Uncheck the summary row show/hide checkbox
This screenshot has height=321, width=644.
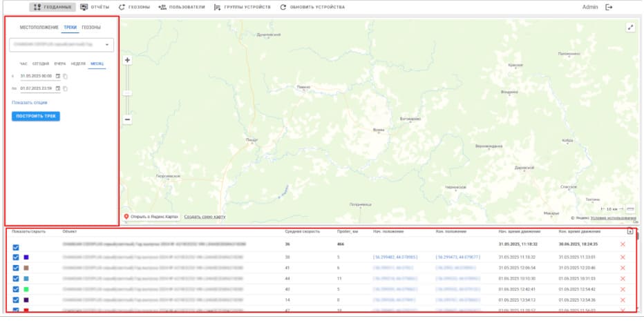[x=16, y=247]
